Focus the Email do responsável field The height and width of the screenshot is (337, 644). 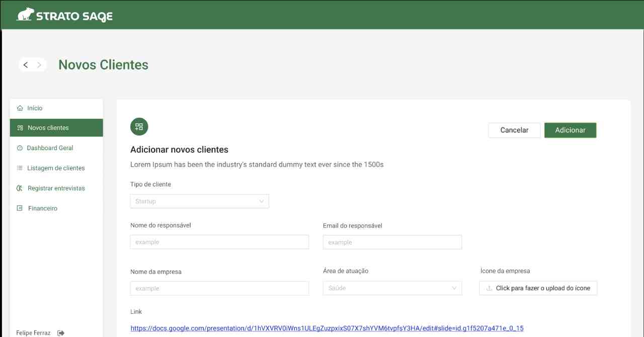tap(392, 242)
